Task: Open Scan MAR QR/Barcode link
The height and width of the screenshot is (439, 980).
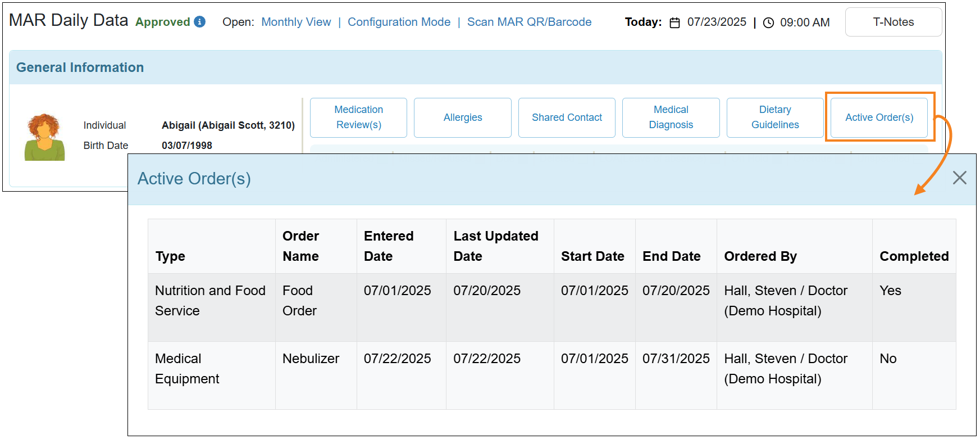Action: [529, 22]
